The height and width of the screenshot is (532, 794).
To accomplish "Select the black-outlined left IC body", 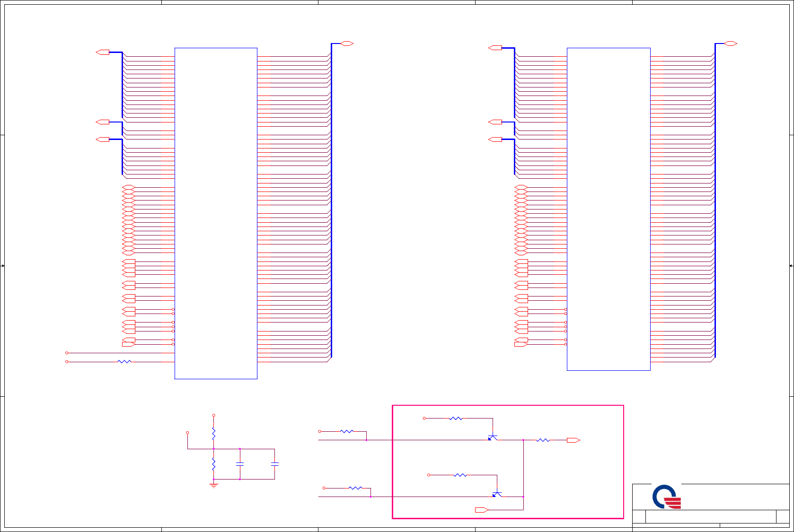I will [216, 213].
